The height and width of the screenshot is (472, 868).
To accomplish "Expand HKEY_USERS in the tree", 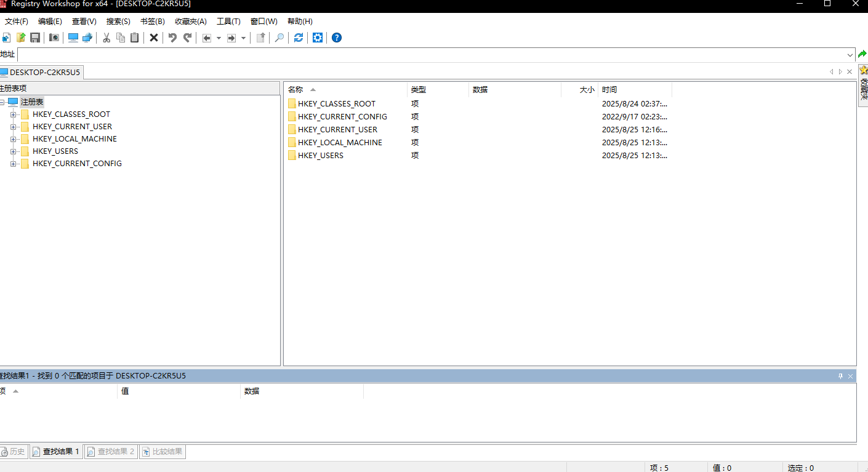I will pyautogui.click(x=14, y=151).
